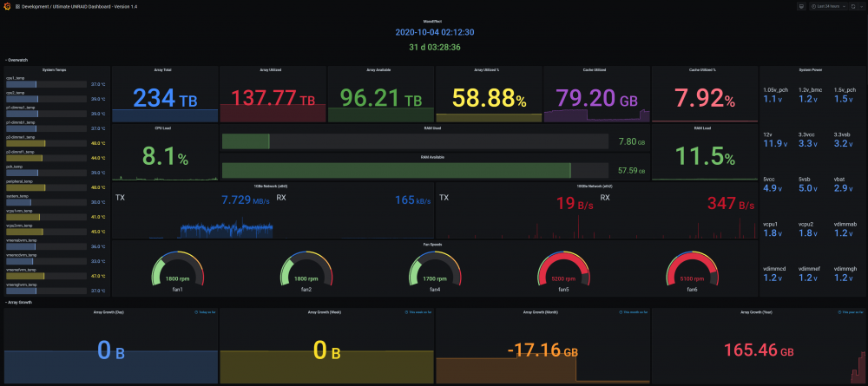Click the MassEffect clock panel title
Screen dimensions: 868x386
click(434, 21)
